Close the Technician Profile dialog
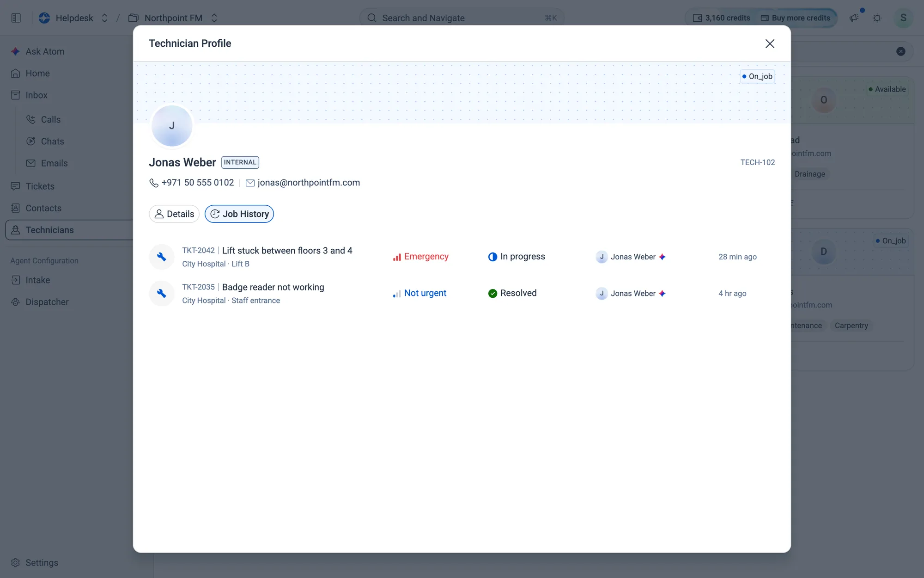Image resolution: width=924 pixels, height=578 pixels. coord(770,43)
